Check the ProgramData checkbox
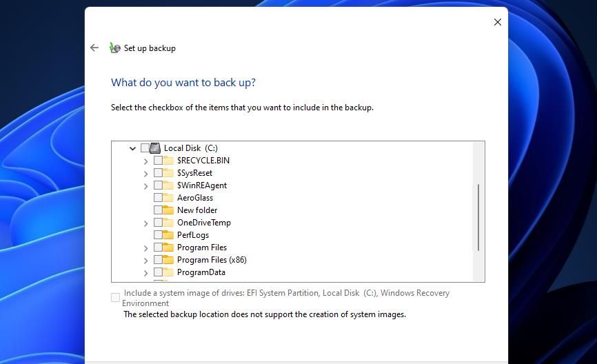597x364 pixels. [158, 272]
